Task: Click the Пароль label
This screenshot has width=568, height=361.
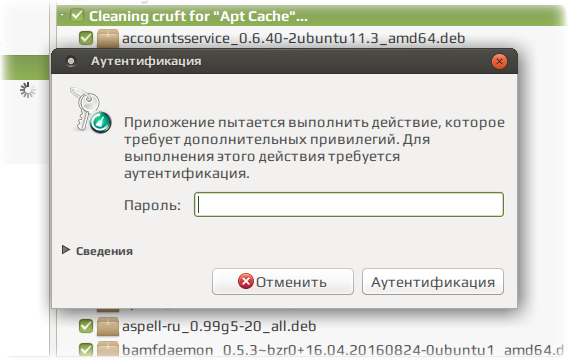Action: [x=152, y=205]
